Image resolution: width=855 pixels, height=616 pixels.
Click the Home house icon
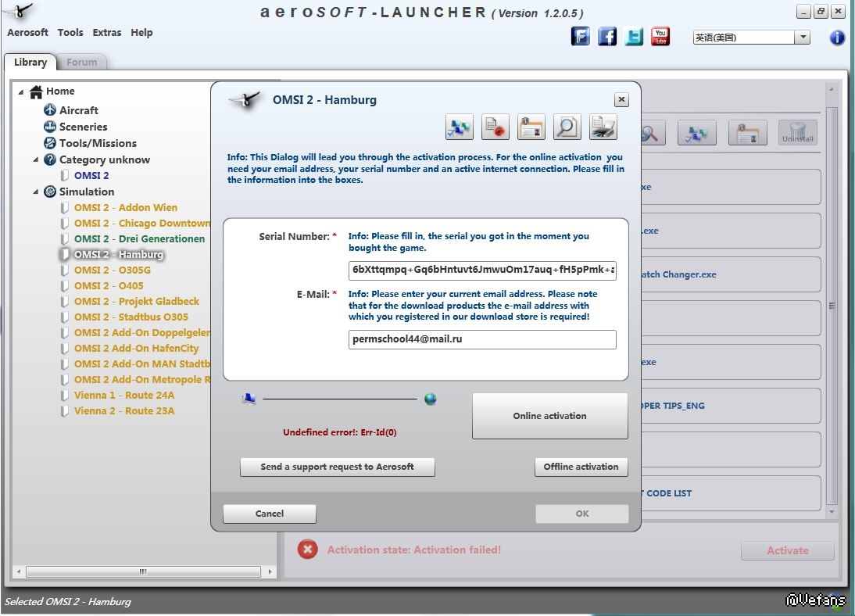click(x=36, y=91)
